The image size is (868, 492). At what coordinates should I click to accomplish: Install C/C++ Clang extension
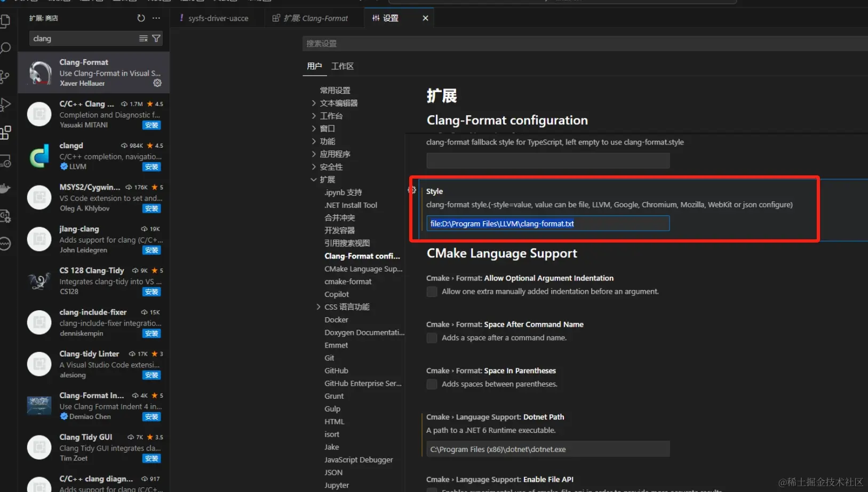click(152, 125)
